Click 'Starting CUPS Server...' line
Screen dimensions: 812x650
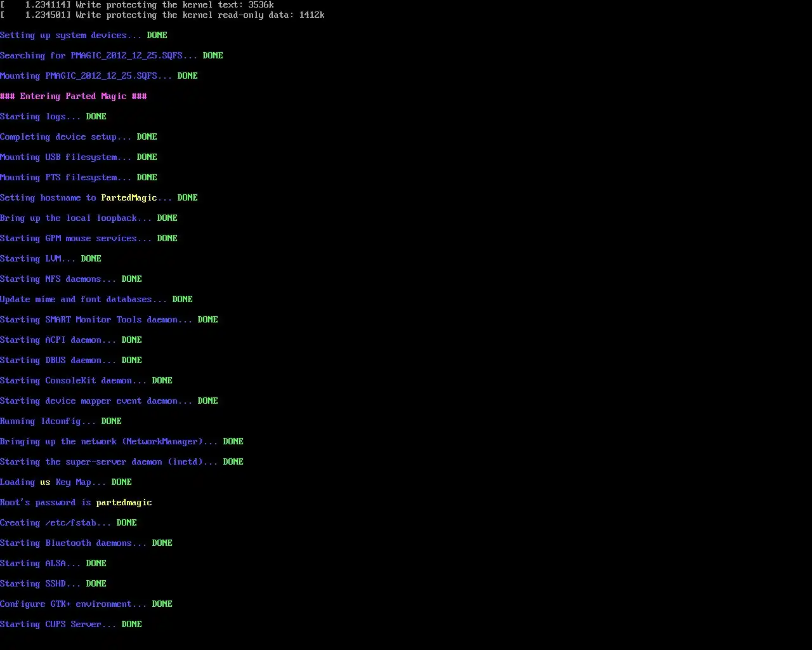pos(71,624)
